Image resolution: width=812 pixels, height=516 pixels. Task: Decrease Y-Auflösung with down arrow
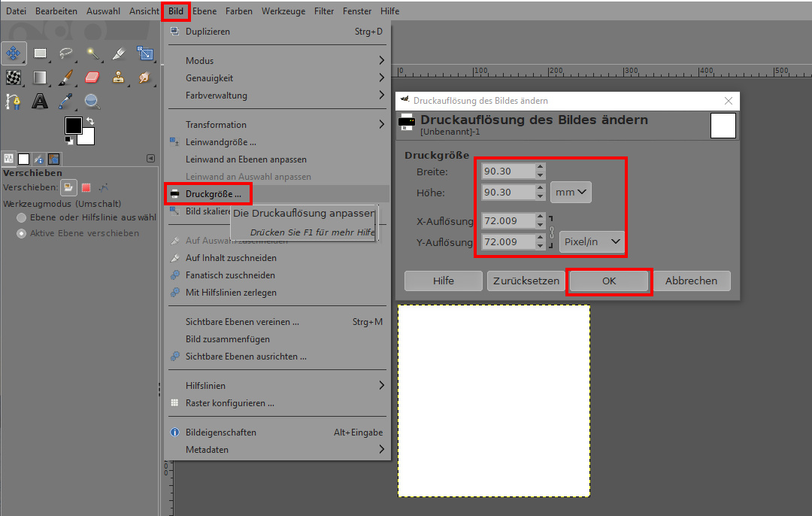[x=541, y=245]
